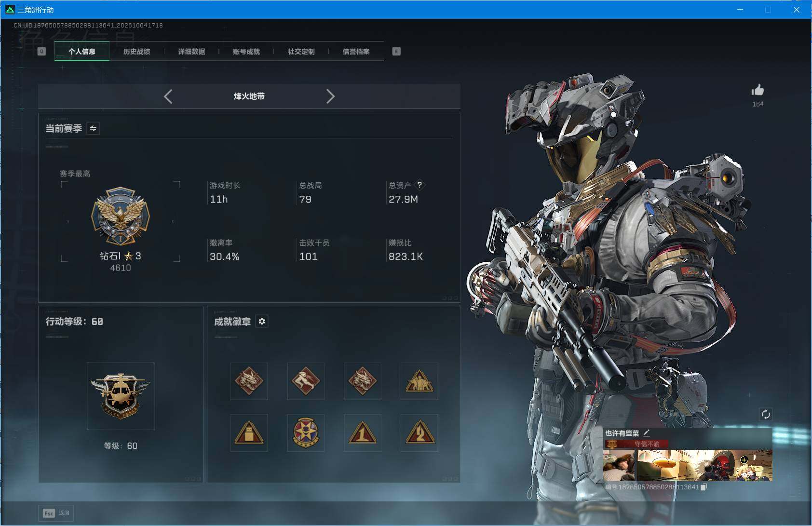The height and width of the screenshot is (526, 812).
Task: Select the round star medal badge
Action: [306, 432]
